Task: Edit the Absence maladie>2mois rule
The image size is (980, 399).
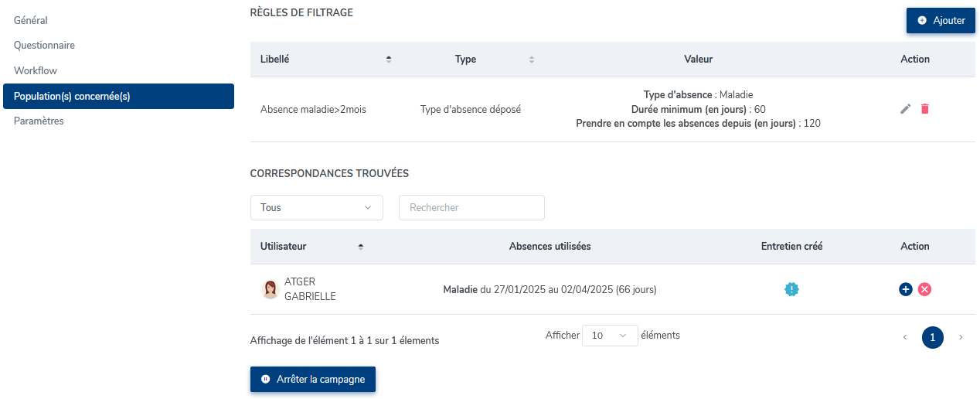Action: pos(906,109)
